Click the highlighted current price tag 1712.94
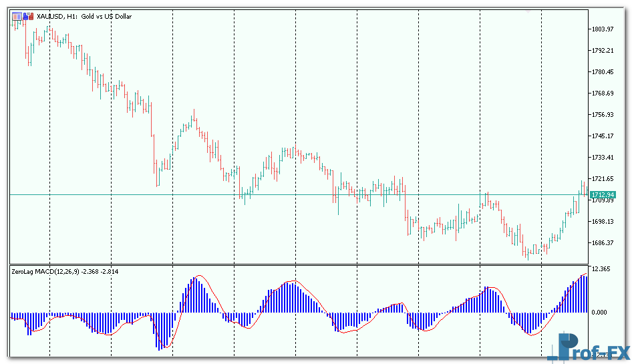The height and width of the screenshot is (364, 632). pos(602,194)
